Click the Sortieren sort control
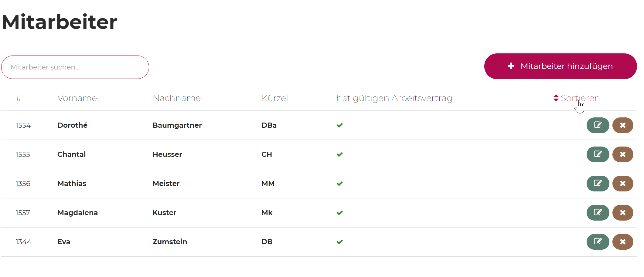Image resolution: width=644 pixels, height=277 pixels. click(x=576, y=98)
